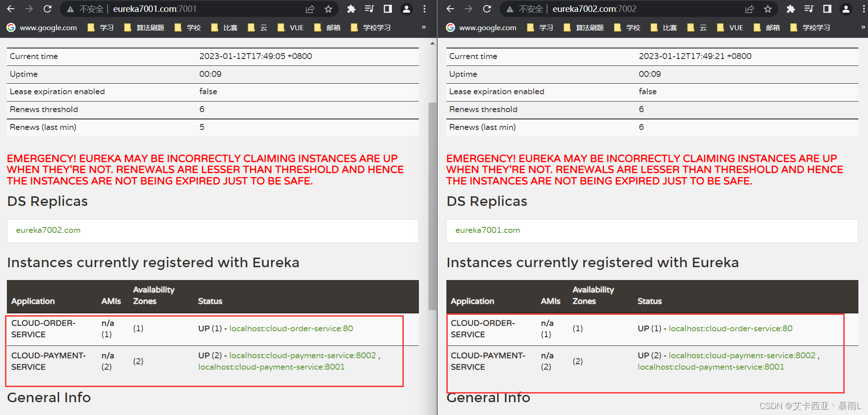Click the security warning icon in eureka7002 address bar

(x=510, y=9)
